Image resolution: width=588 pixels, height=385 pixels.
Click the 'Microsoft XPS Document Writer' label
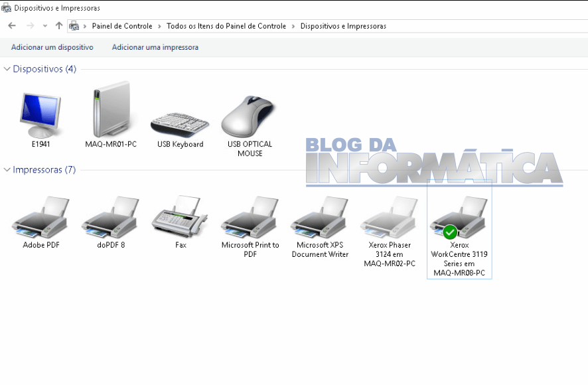[x=320, y=250]
